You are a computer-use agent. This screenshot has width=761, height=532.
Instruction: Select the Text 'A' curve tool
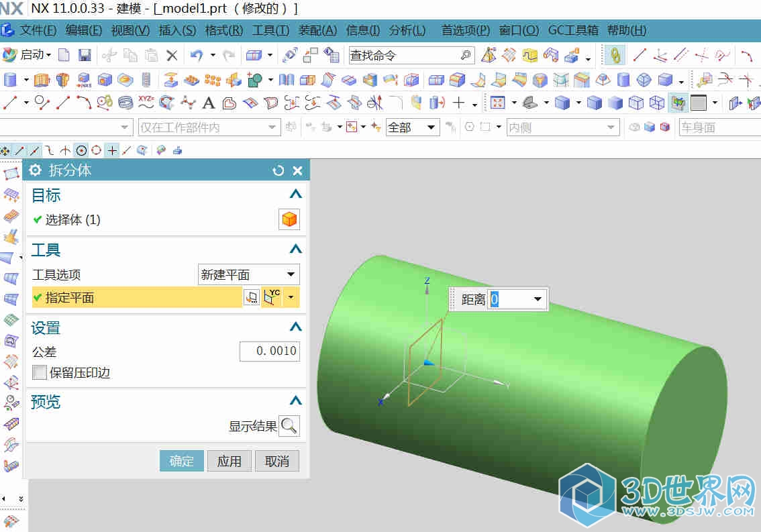[209, 103]
